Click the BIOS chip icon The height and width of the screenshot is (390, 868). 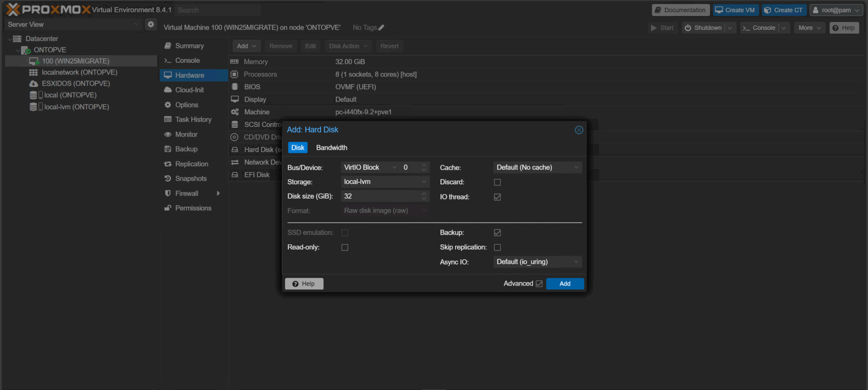click(235, 87)
